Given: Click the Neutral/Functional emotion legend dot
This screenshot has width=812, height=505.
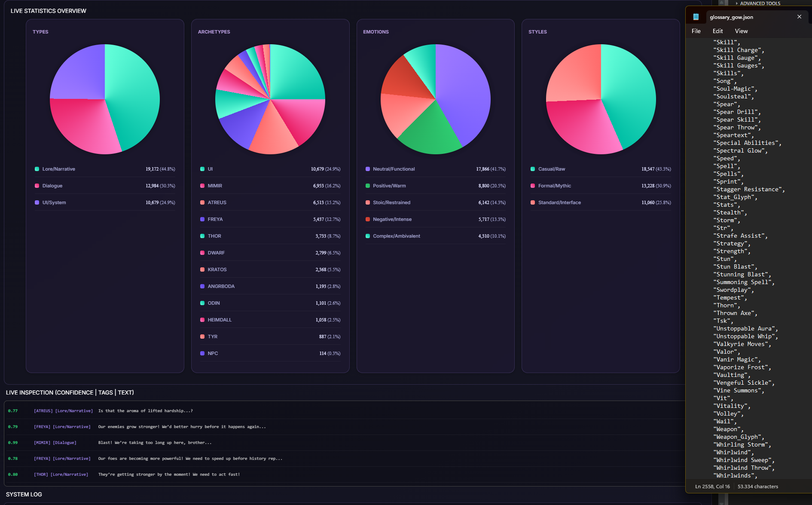Looking at the screenshot, I should [368, 169].
